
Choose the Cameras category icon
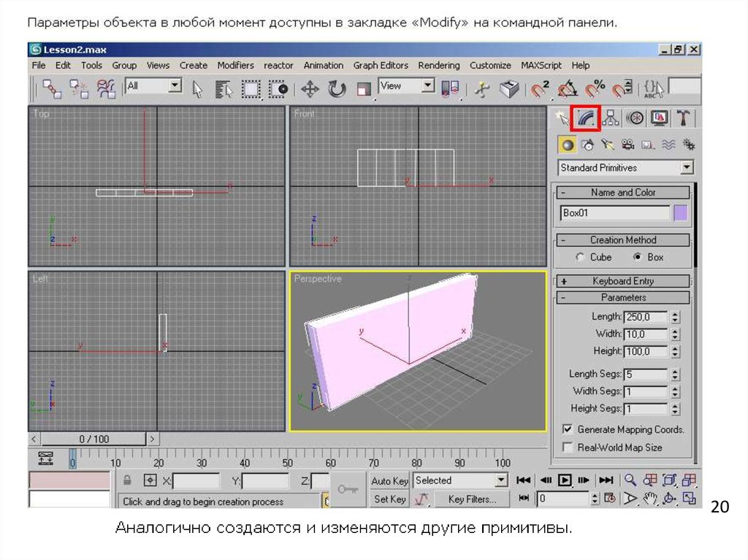click(627, 145)
